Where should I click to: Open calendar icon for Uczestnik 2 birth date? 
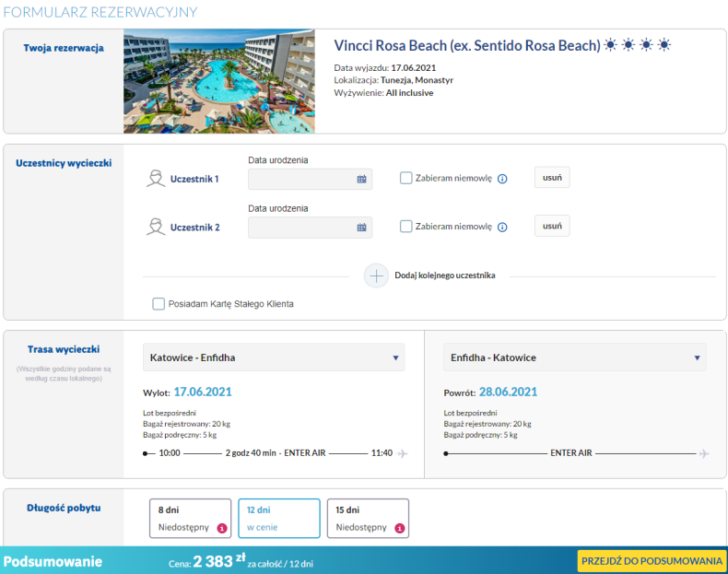click(x=361, y=228)
